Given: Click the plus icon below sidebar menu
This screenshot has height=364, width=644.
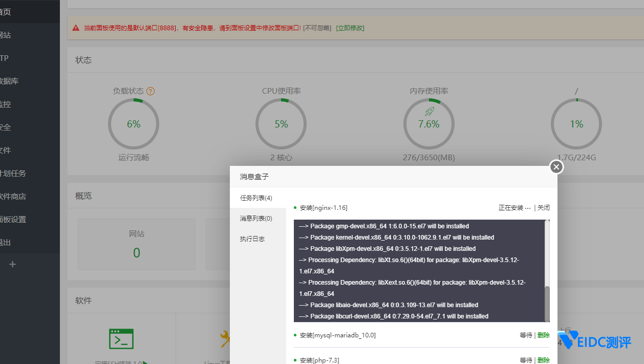Looking at the screenshot, I should [12, 264].
